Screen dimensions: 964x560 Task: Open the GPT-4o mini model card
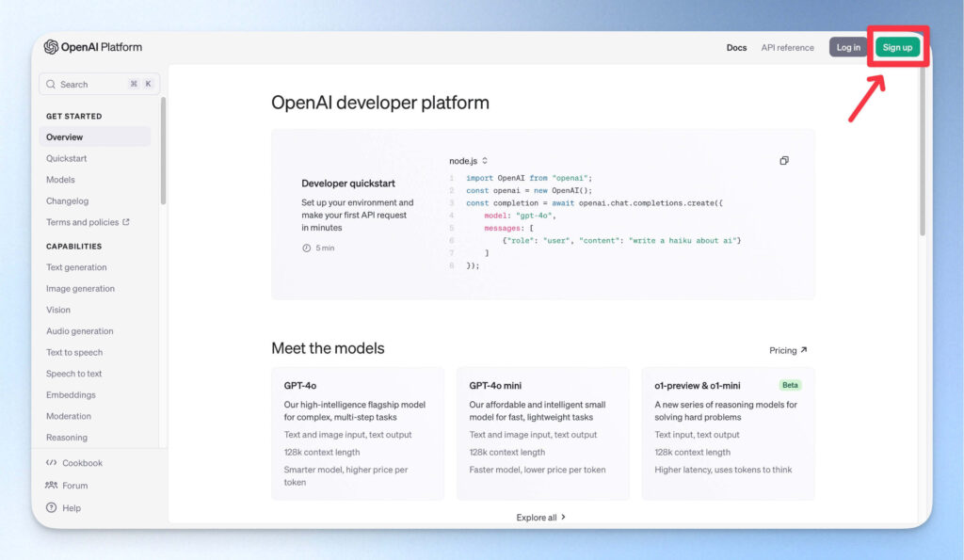[x=543, y=433]
